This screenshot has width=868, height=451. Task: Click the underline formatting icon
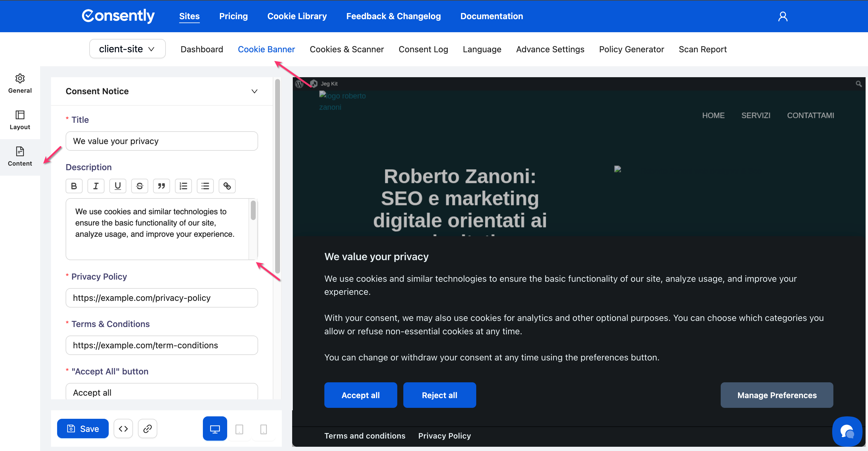(x=118, y=186)
